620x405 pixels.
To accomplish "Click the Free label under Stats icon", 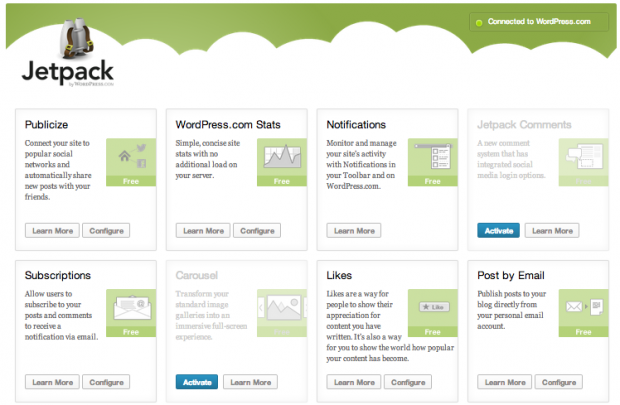I will coord(282,181).
